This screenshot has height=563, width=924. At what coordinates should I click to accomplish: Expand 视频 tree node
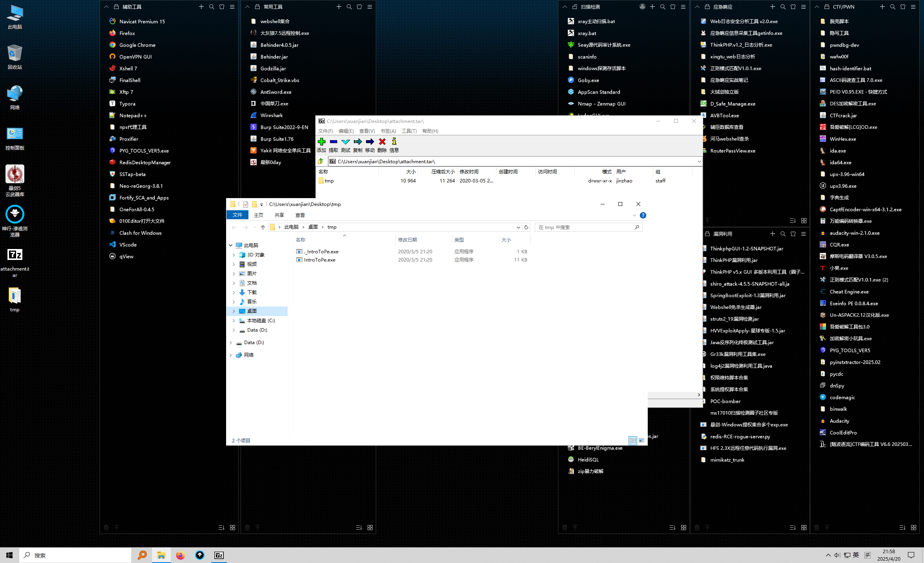pyautogui.click(x=234, y=264)
